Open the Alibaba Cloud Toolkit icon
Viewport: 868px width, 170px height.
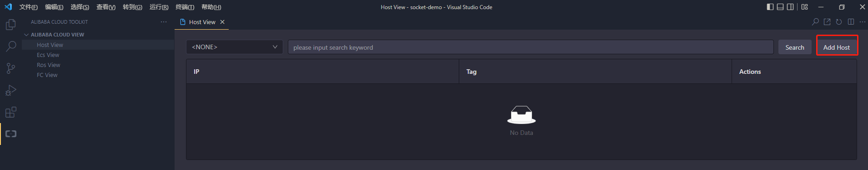[11, 134]
